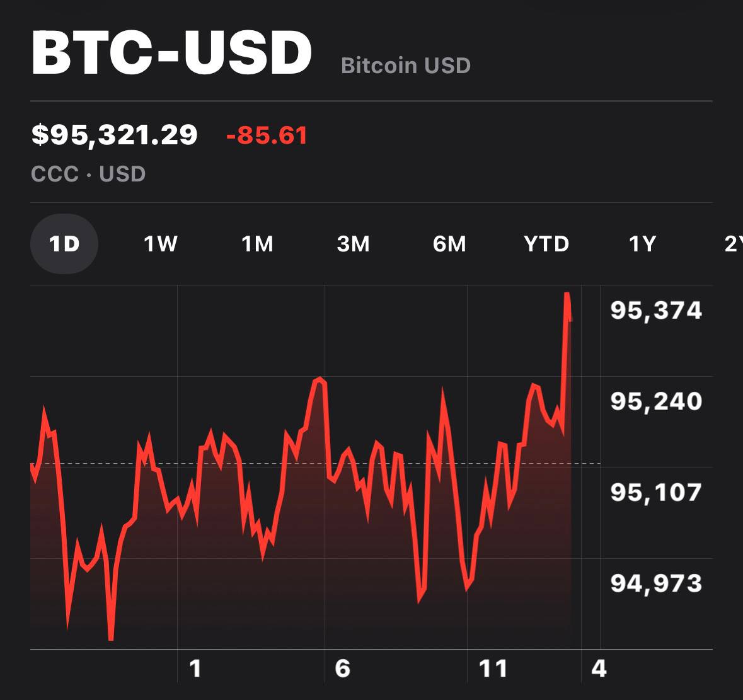Image resolution: width=743 pixels, height=700 pixels.
Task: Click the 95,240 y-axis label
Action: 656,401
